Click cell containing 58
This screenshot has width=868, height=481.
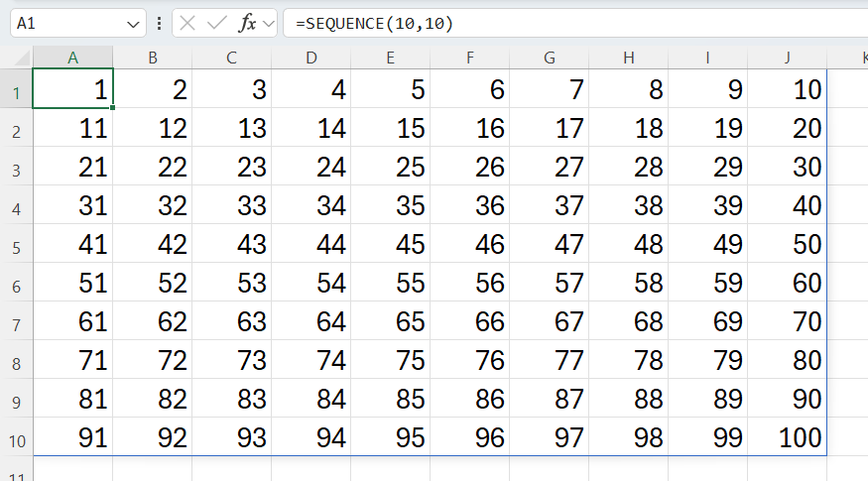click(628, 283)
